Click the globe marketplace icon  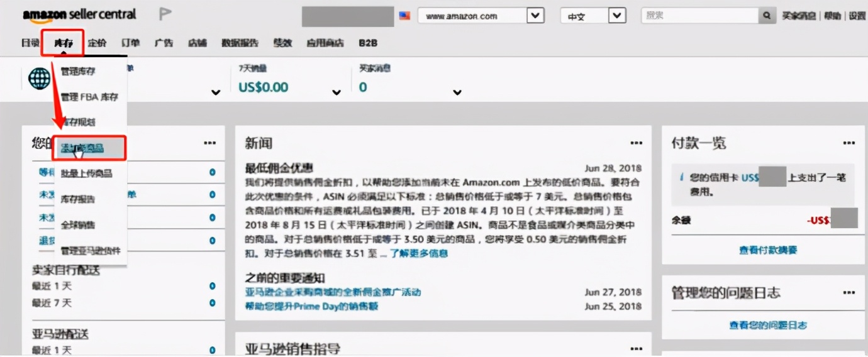(40, 79)
